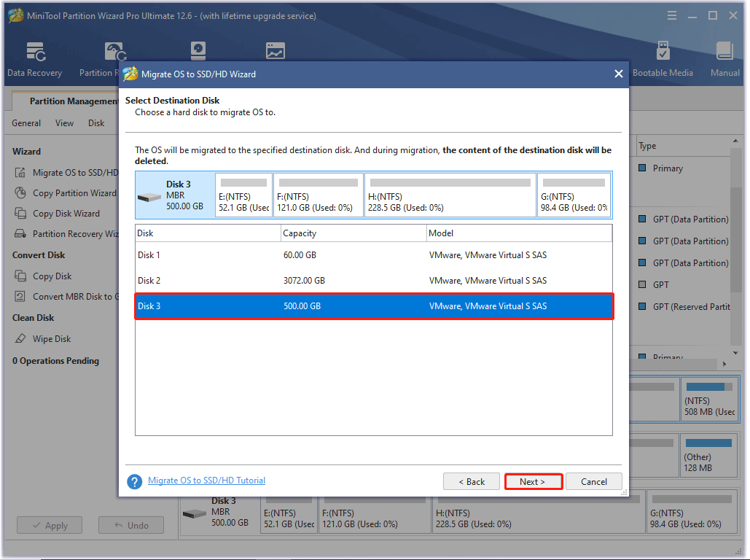Go Back to previous wizard step
This screenshot has height=560, width=750.
[472, 482]
